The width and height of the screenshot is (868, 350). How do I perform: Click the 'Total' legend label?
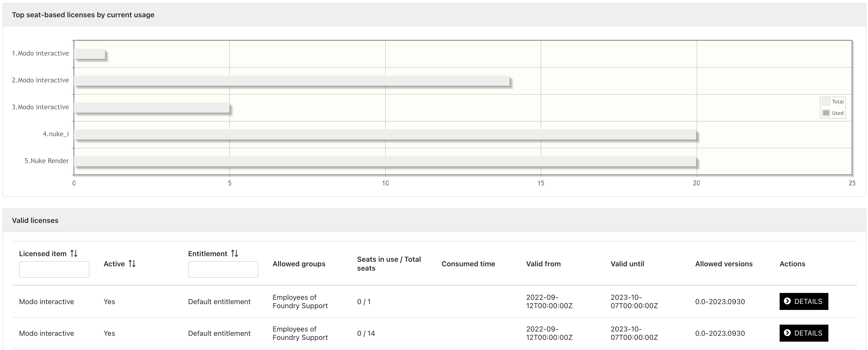point(838,102)
